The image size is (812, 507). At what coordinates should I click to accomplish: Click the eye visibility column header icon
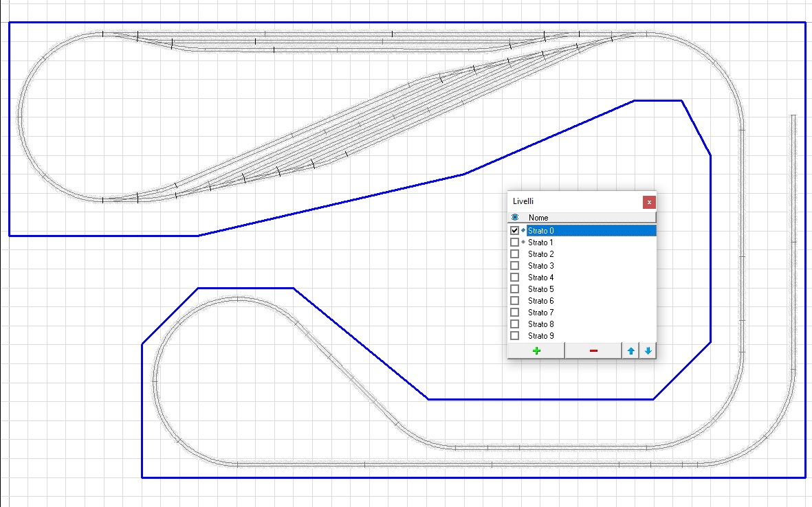[x=515, y=217]
